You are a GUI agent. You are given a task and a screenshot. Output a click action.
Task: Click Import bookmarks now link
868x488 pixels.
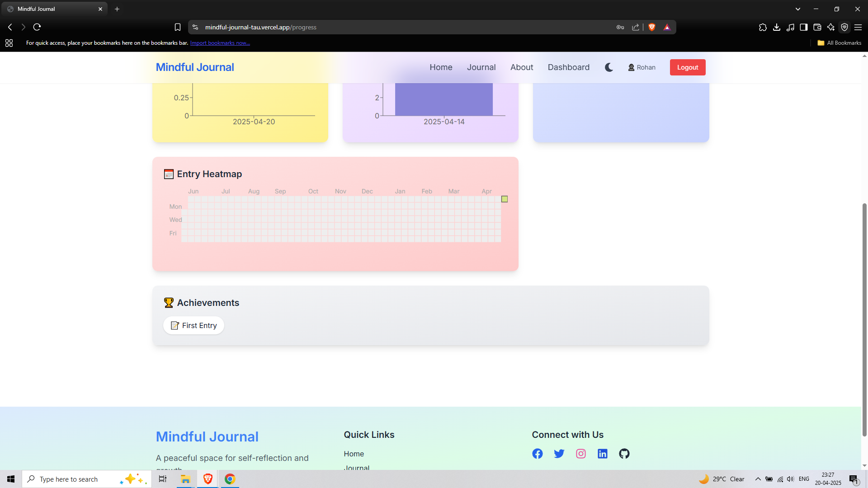coord(220,43)
